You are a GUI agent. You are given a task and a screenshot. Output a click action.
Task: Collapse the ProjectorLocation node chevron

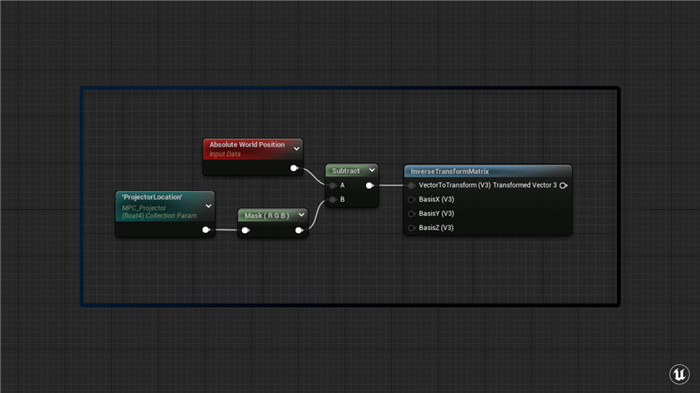tap(208, 206)
